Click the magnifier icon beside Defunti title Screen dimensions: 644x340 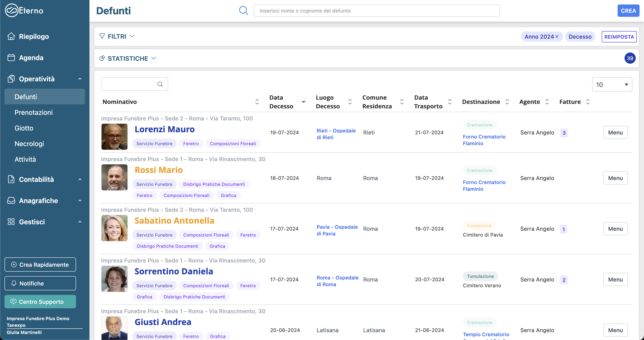(243, 10)
